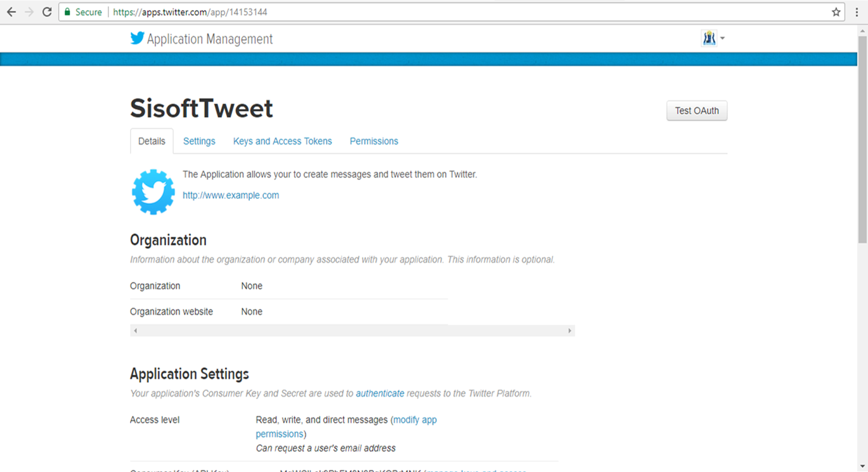868x472 pixels.
Task: Open Chrome three-dot menu
Action: tap(857, 12)
